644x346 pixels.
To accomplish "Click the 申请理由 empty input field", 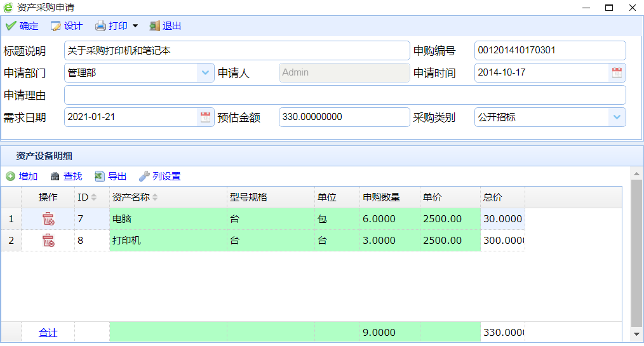I will tap(345, 95).
